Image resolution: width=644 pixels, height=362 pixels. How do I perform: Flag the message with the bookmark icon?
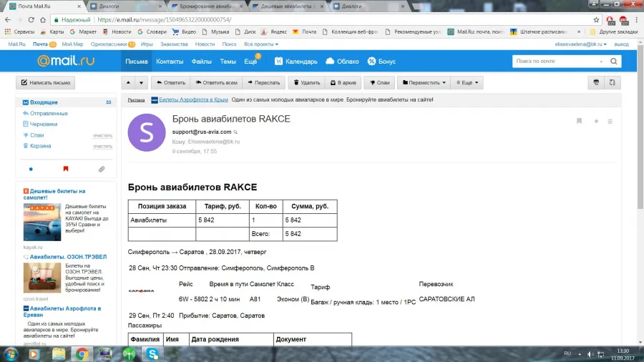click(579, 121)
